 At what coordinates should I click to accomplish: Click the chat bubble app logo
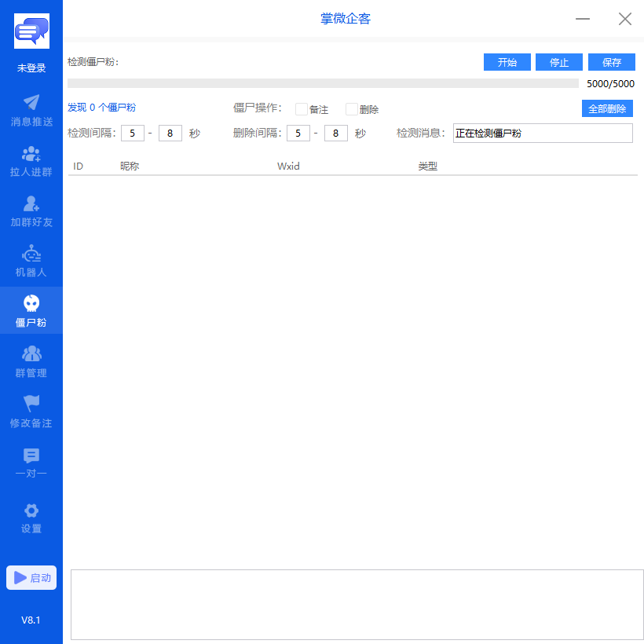tap(31, 31)
